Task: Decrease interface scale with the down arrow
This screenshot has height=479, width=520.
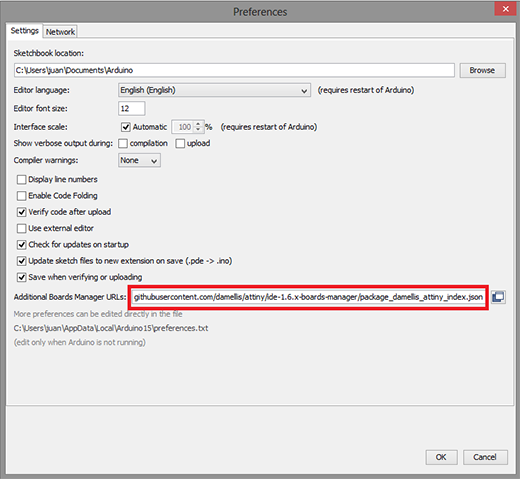Action: (x=198, y=130)
